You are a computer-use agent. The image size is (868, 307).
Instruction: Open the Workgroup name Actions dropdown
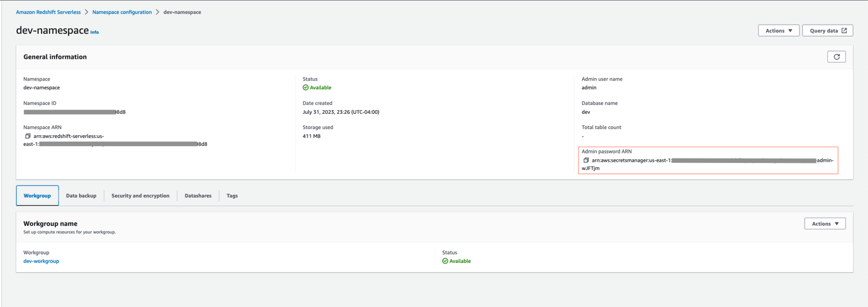825,223
